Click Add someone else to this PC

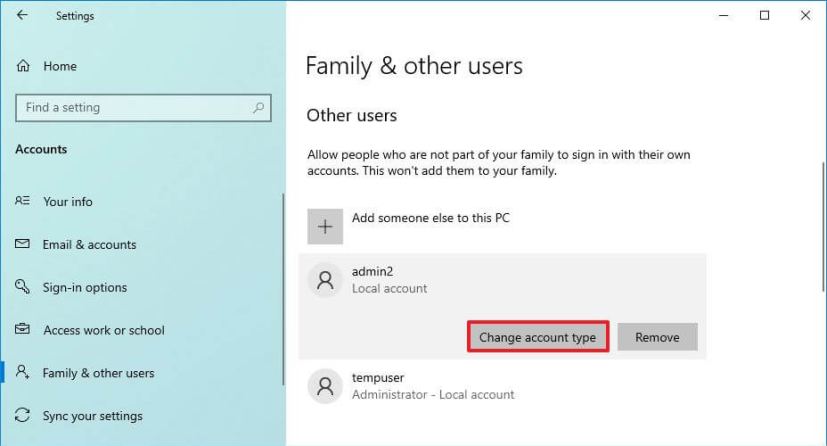tap(431, 218)
